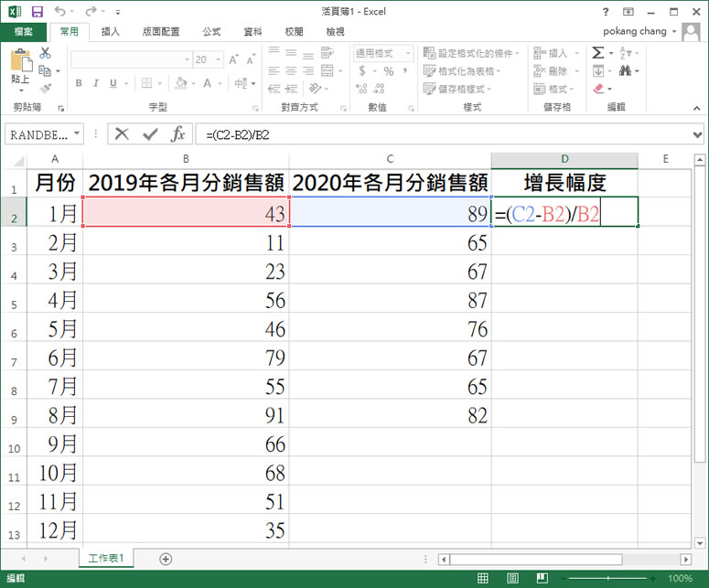Viewport: 709px width, 588px height.
Task: Click the Merge and Center icon
Action: [328, 70]
